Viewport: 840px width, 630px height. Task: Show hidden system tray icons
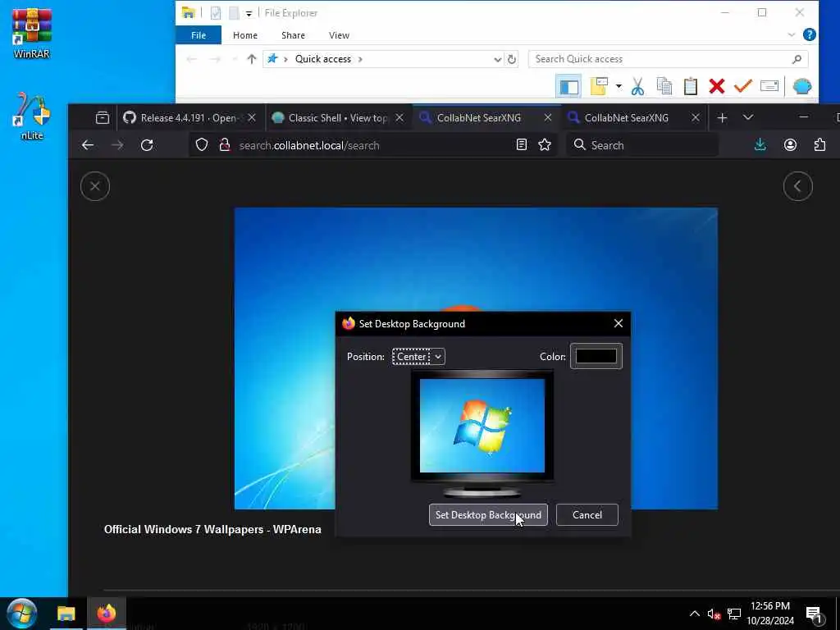click(x=694, y=614)
